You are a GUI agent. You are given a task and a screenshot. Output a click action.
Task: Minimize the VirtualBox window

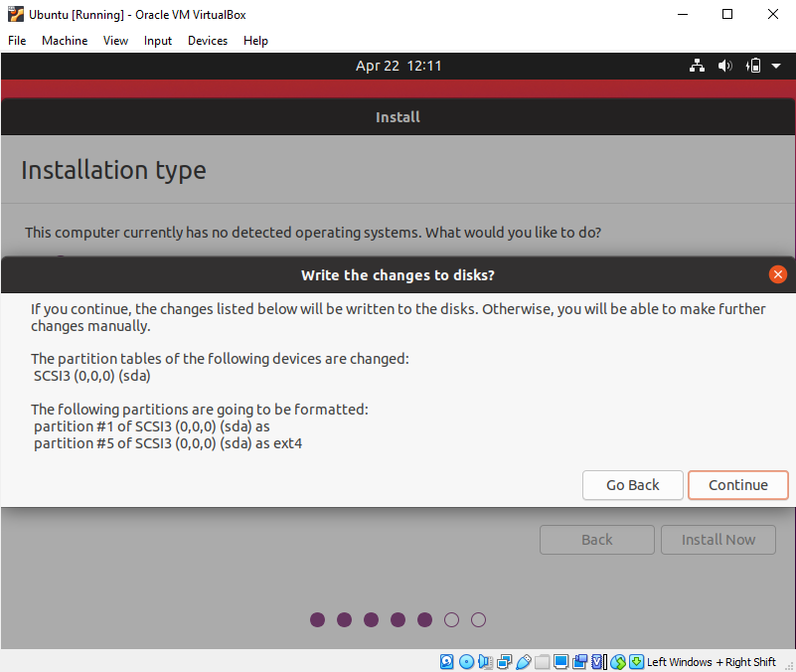683,14
